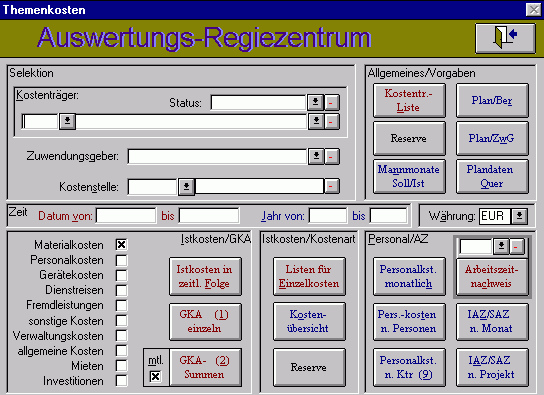
Task: Click the Datum von input field
Action: click(126, 216)
